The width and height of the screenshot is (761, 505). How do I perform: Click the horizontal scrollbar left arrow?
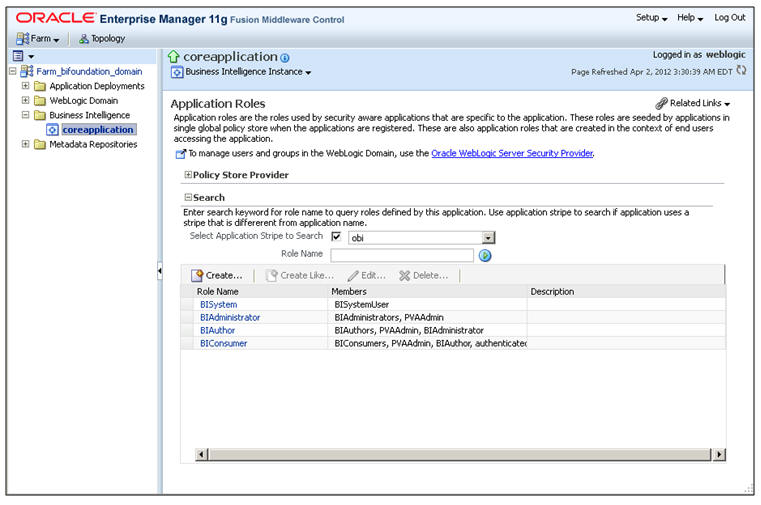pyautogui.click(x=201, y=455)
